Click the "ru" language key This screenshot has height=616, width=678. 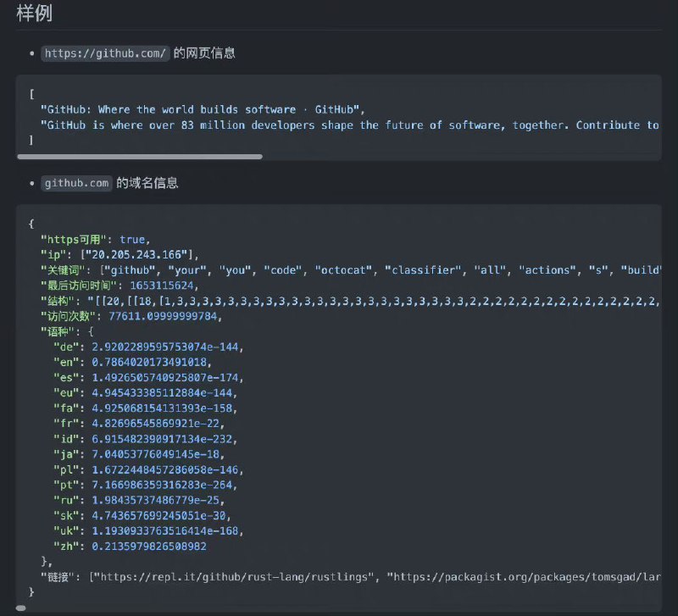pos(66,500)
